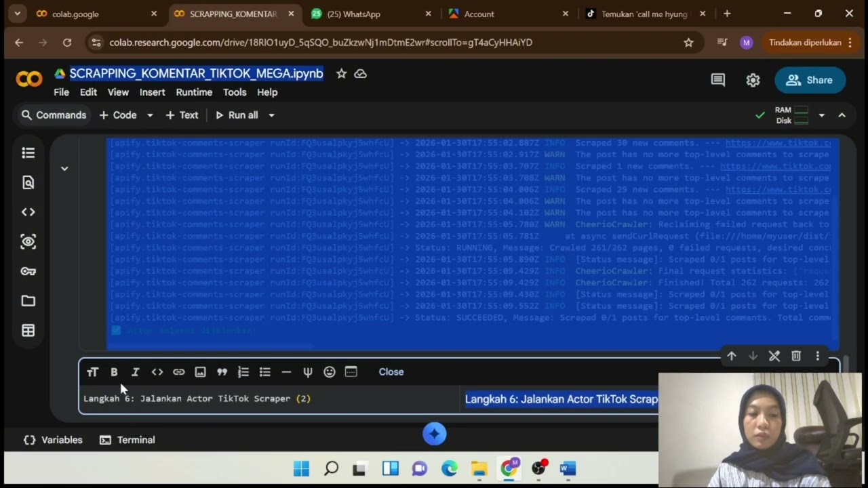Open the Table of contents sidebar panel
Screen dimensions: 868x488
tap(28, 153)
